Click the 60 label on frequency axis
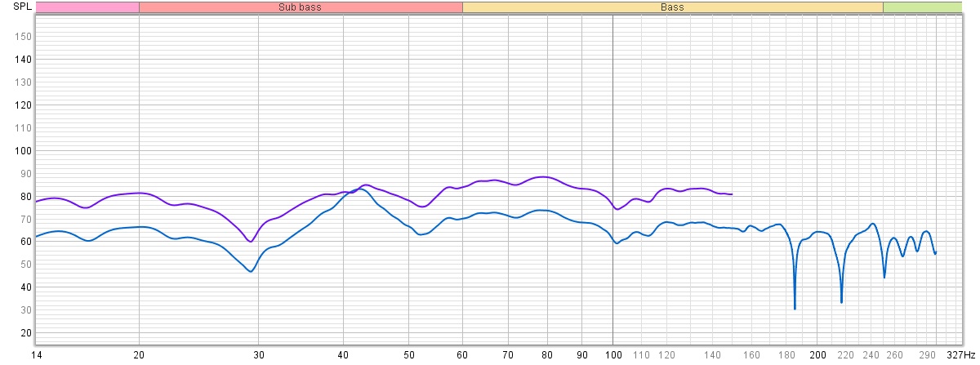980x365 pixels. 463,355
